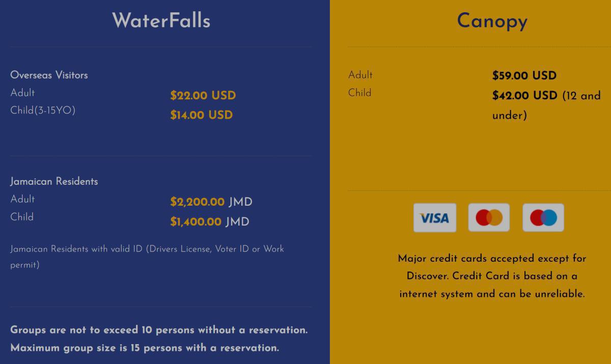The height and width of the screenshot is (364, 611).
Task: Click the Adult label under Canopy
Action: click(360, 75)
